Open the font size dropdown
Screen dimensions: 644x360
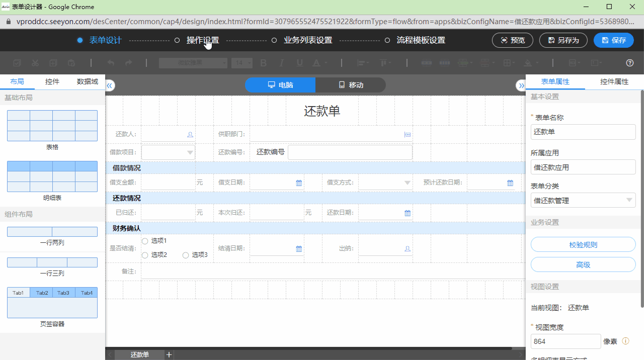[x=242, y=63]
